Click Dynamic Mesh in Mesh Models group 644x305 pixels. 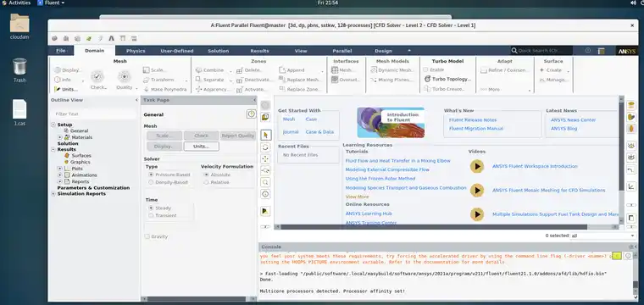click(x=392, y=70)
